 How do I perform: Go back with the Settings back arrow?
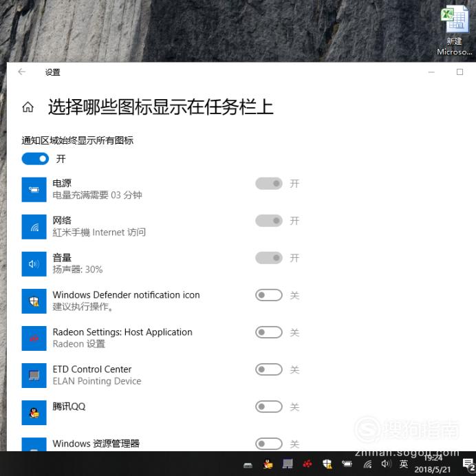tap(22, 72)
